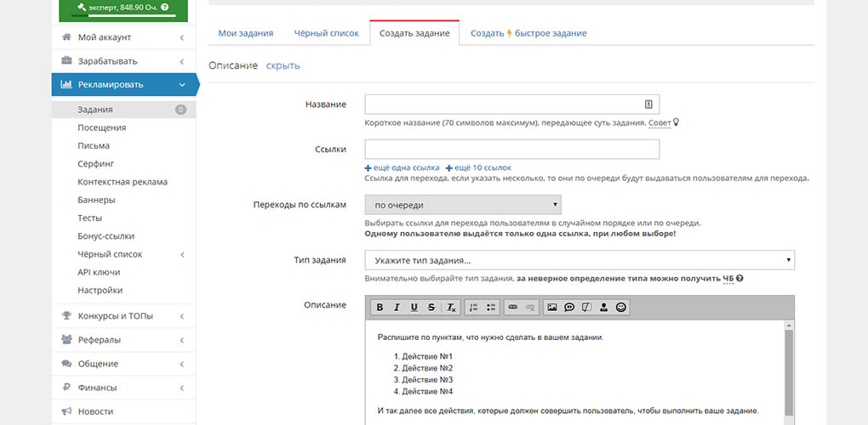Open the Переходы по ссылкам dropdown
The height and width of the screenshot is (425, 868).
pos(463,205)
